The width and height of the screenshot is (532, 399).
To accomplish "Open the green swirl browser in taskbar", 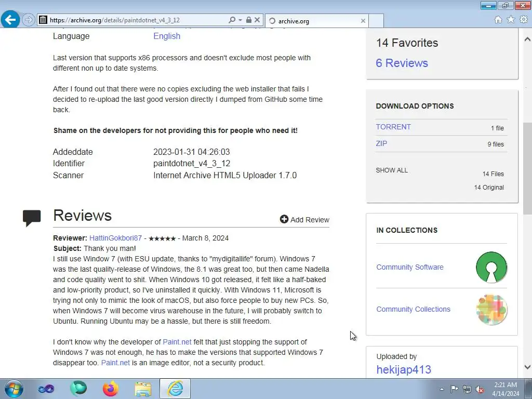I will [78, 389].
